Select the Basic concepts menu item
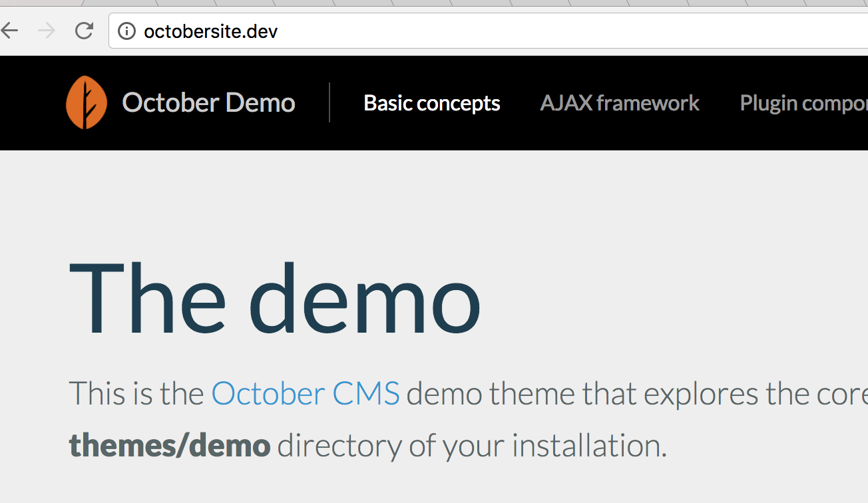 pos(432,103)
